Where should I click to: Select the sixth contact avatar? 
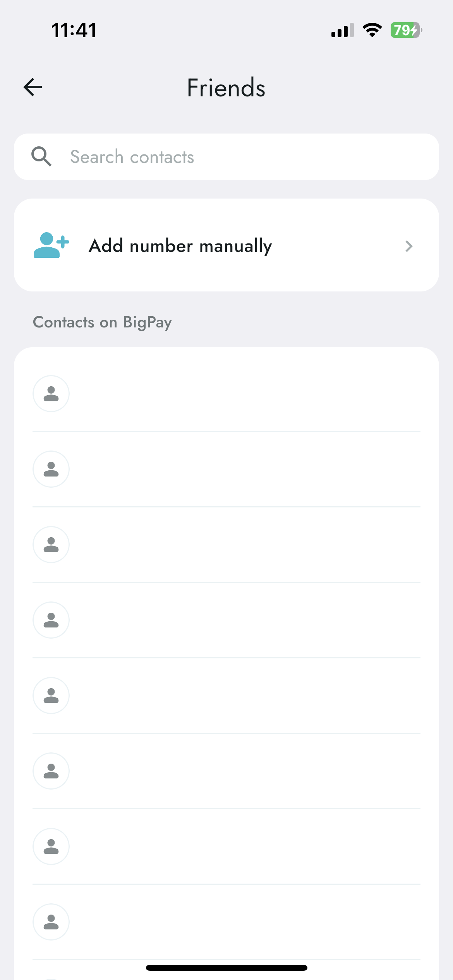51,771
